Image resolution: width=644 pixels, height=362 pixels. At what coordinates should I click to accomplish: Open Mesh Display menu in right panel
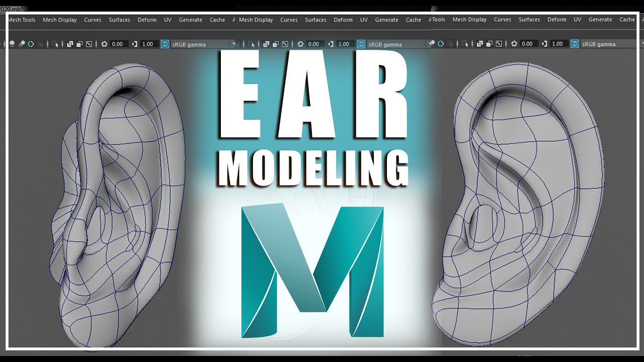469,20
